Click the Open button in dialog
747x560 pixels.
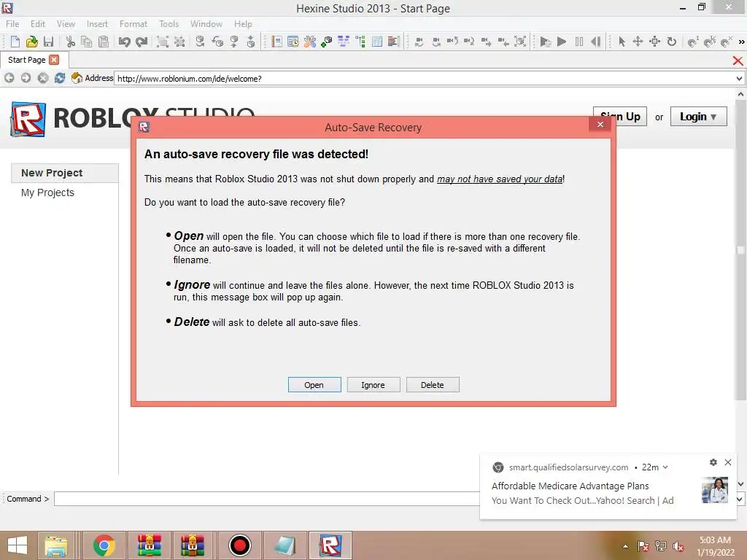[314, 385]
